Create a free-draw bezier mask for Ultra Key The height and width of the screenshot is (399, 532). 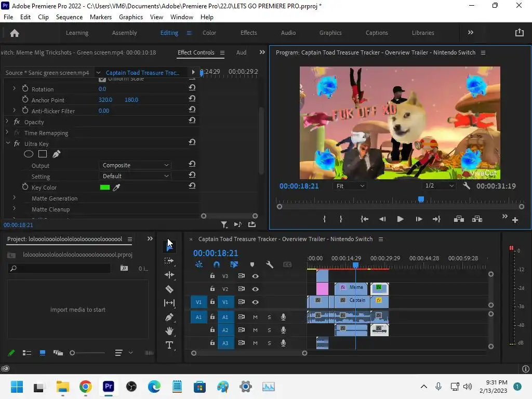[56, 154]
